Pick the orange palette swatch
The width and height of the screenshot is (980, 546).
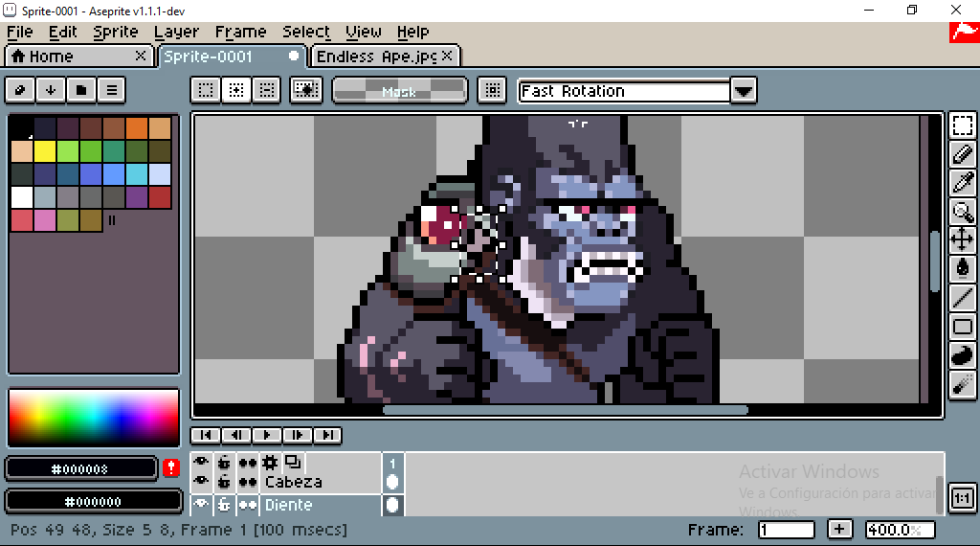pyautogui.click(x=136, y=128)
